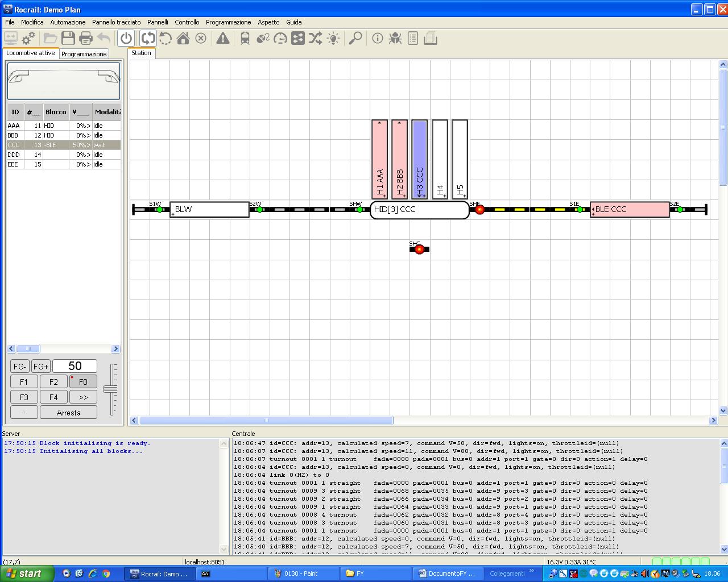Select locomotive CCC row

click(64, 145)
